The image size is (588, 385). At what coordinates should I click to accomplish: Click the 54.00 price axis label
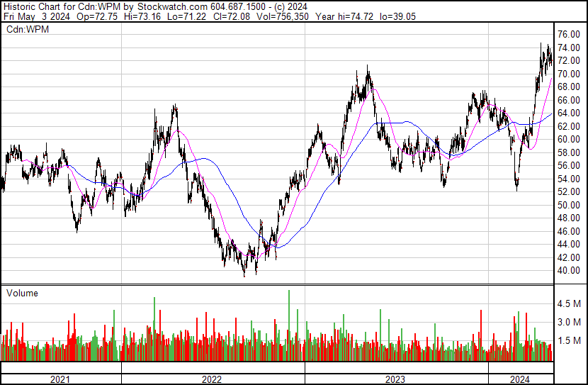(x=569, y=179)
